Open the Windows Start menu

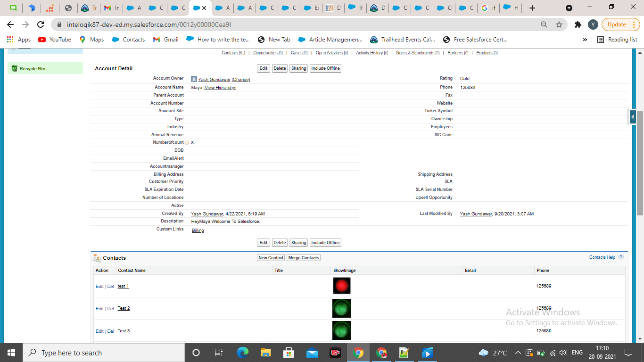coord(11,353)
